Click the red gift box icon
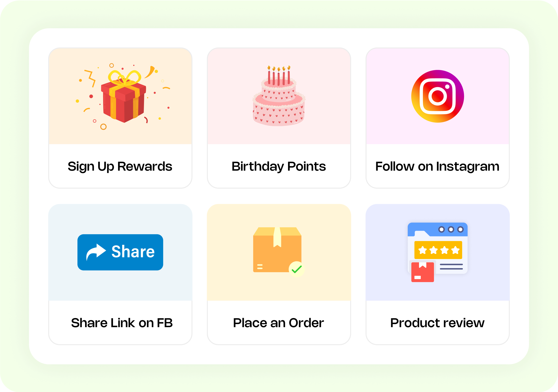558x392 pixels. click(x=124, y=96)
